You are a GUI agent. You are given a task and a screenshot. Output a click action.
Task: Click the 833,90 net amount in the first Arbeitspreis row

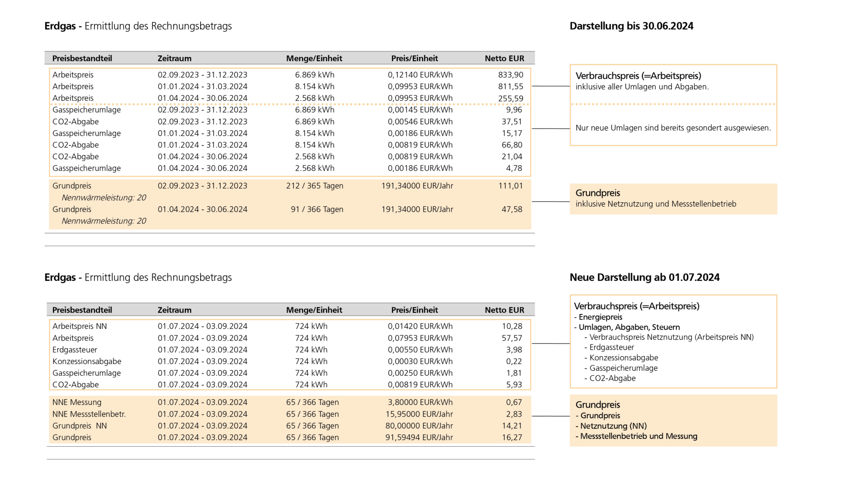click(510, 75)
